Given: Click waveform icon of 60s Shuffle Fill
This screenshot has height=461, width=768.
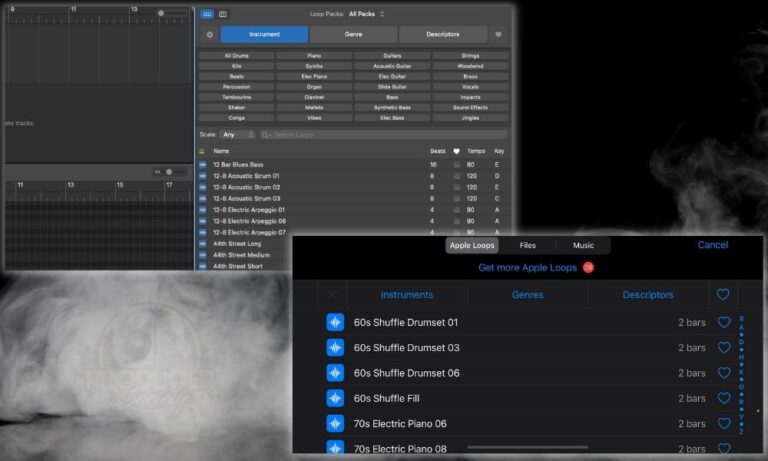Looking at the screenshot, I should (335, 398).
